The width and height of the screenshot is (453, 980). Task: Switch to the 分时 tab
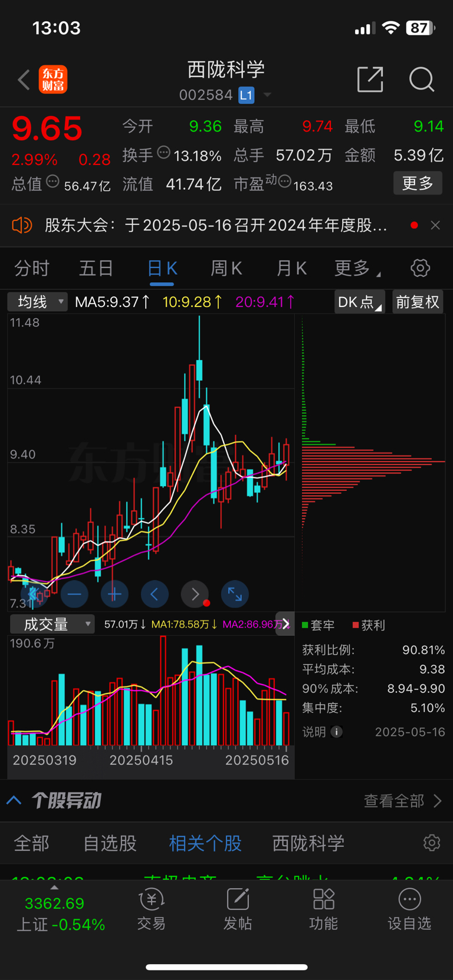point(32,269)
